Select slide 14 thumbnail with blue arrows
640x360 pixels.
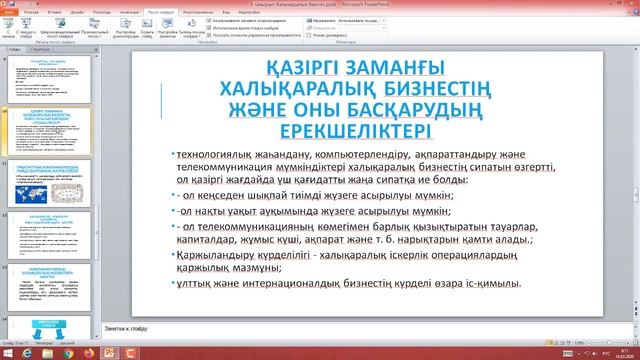tap(49, 327)
